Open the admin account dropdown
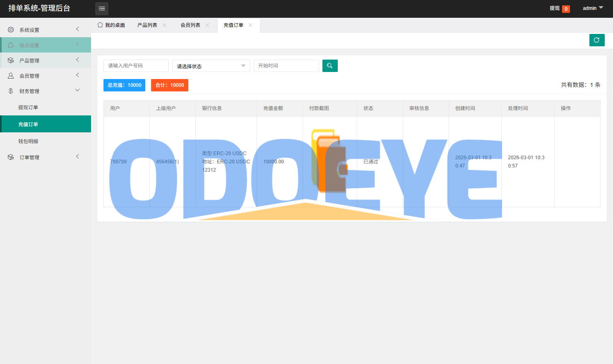This screenshot has height=364, width=613. 592,8
